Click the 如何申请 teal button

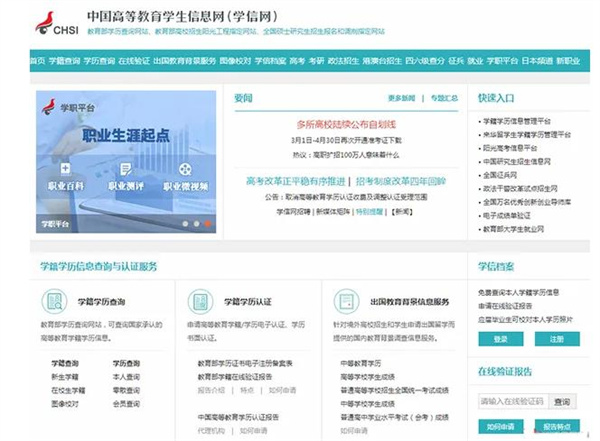click(501, 426)
